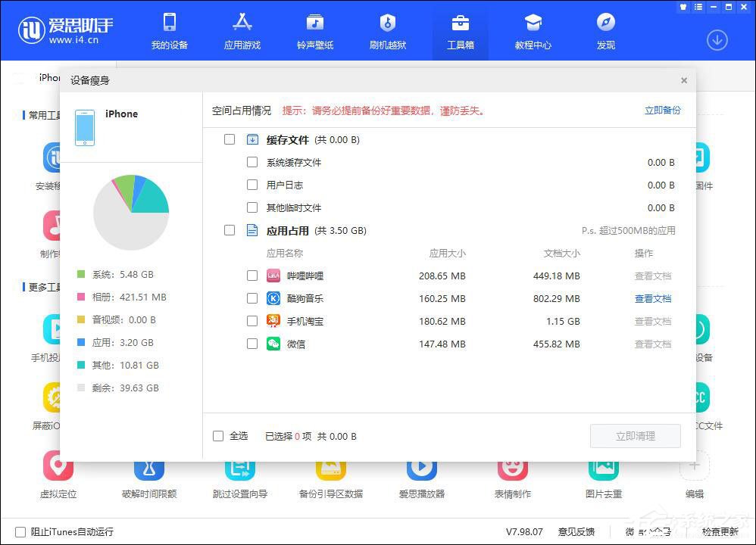This screenshot has height=545, width=756.
Task: Enable the 全选 select-all checkbox
Action: [217, 436]
